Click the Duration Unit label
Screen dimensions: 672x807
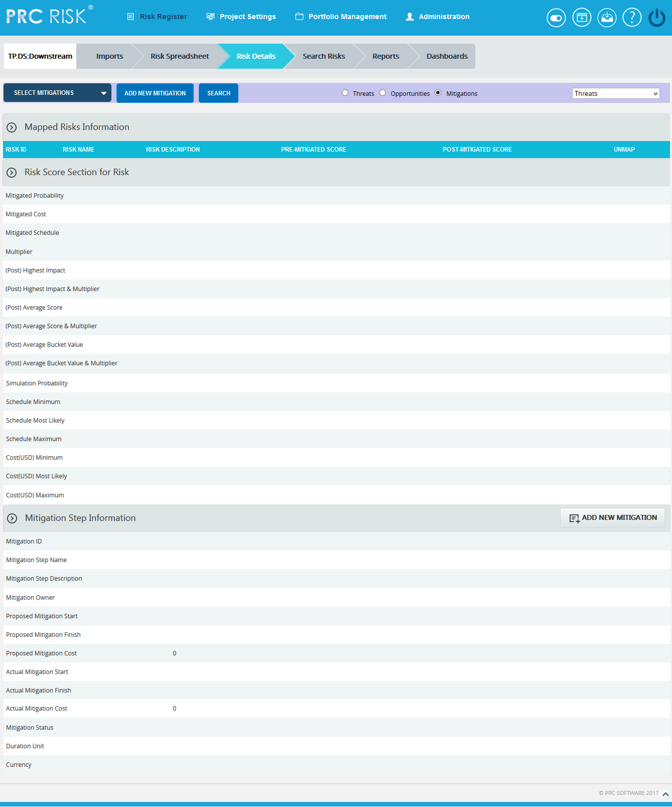[25, 746]
